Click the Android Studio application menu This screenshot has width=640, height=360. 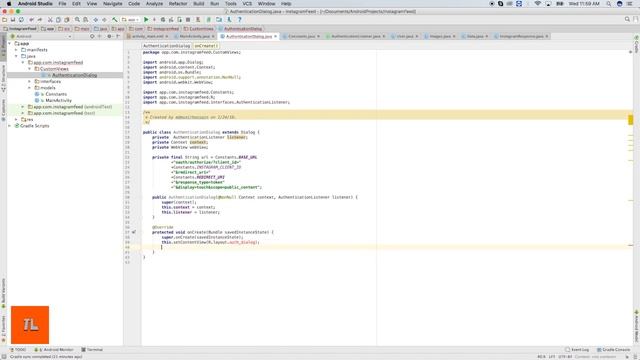click(35, 4)
